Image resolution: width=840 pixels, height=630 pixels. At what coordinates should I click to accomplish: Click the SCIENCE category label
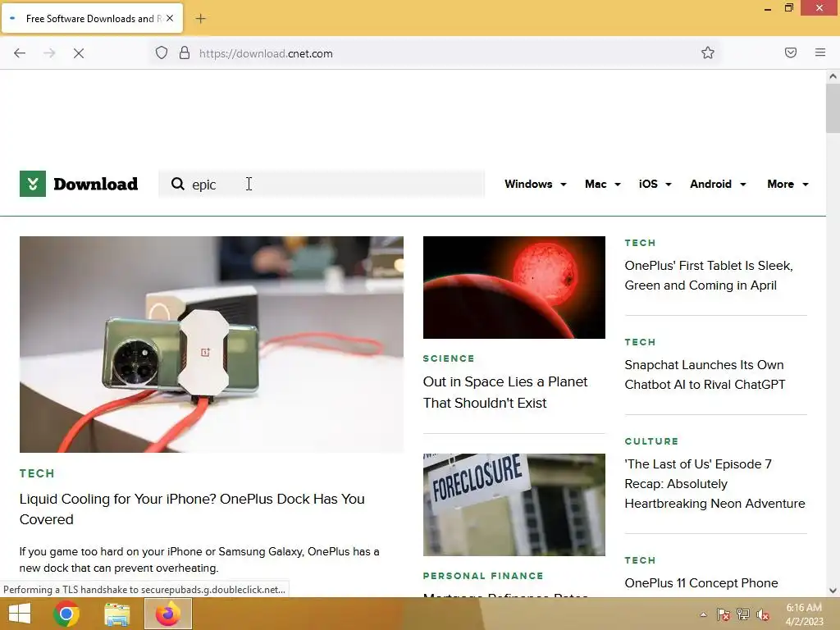(x=449, y=358)
